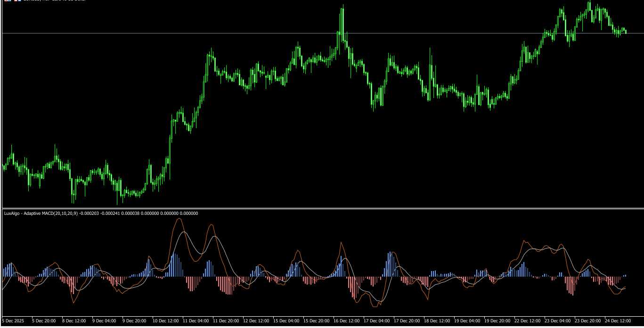Click the 19 Dec 04:00 time label
The height and width of the screenshot is (328, 644).
(467, 321)
